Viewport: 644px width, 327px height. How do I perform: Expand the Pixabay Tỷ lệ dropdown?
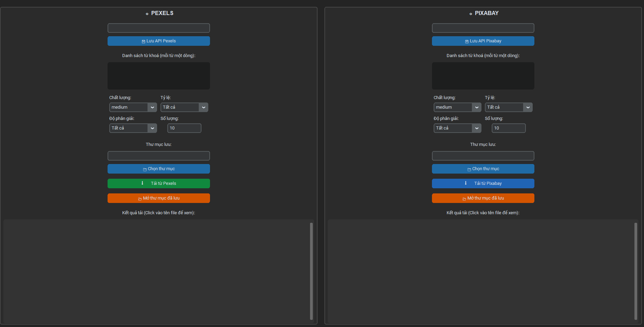(x=508, y=107)
